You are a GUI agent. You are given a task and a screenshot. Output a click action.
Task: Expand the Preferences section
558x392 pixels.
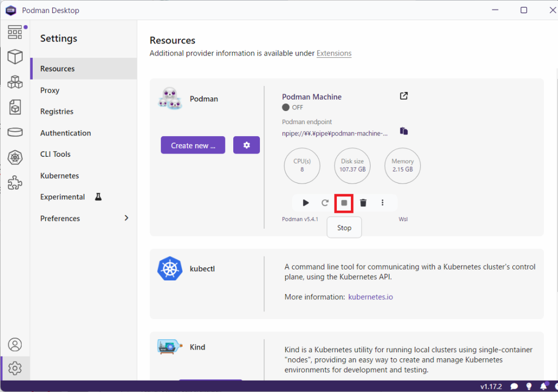126,218
